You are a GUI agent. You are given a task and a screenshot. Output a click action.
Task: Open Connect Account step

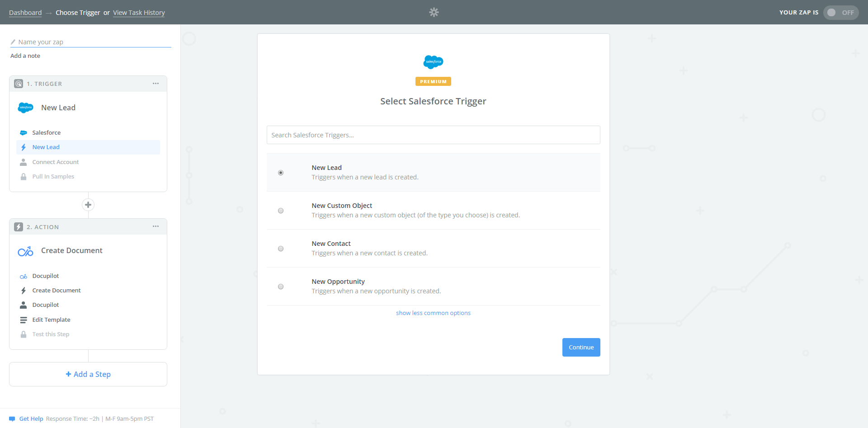(x=88, y=162)
